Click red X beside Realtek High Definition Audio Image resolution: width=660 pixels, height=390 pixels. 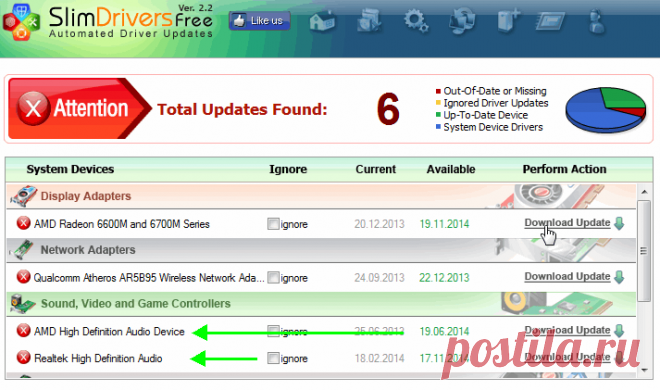pos(24,358)
